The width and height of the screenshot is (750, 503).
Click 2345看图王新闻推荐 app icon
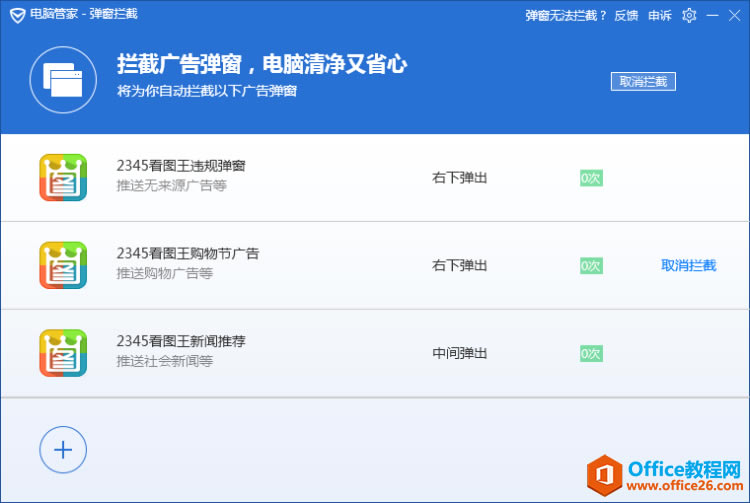coord(63,353)
